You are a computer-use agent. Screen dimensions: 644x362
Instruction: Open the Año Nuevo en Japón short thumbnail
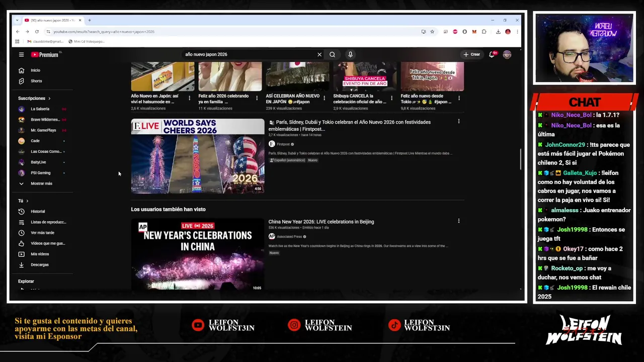[163, 76]
